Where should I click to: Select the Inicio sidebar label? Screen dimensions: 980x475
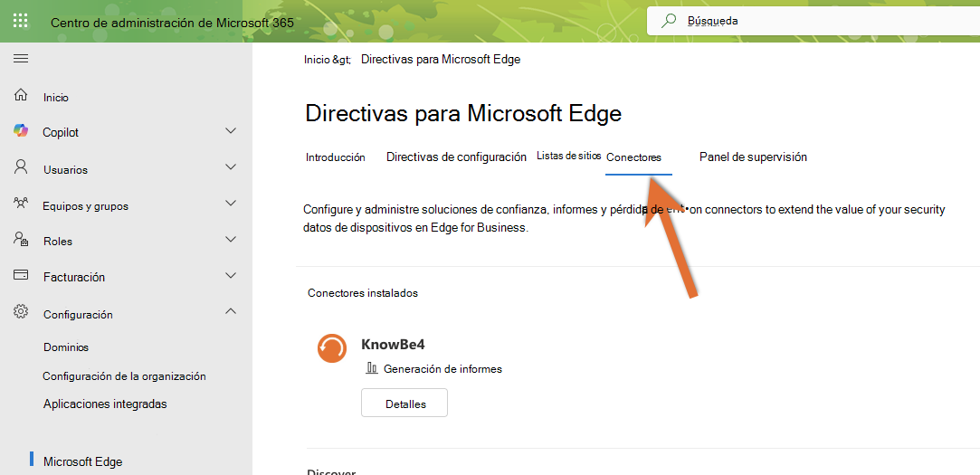click(x=55, y=98)
